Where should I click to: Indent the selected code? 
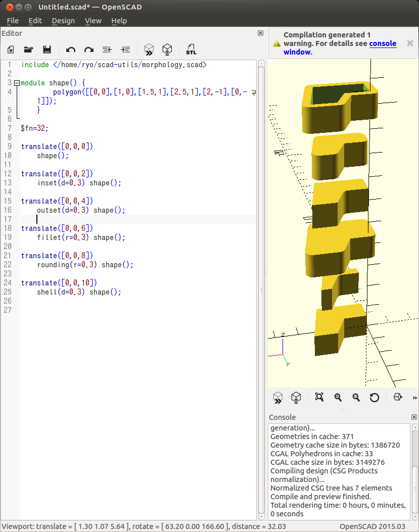point(125,49)
